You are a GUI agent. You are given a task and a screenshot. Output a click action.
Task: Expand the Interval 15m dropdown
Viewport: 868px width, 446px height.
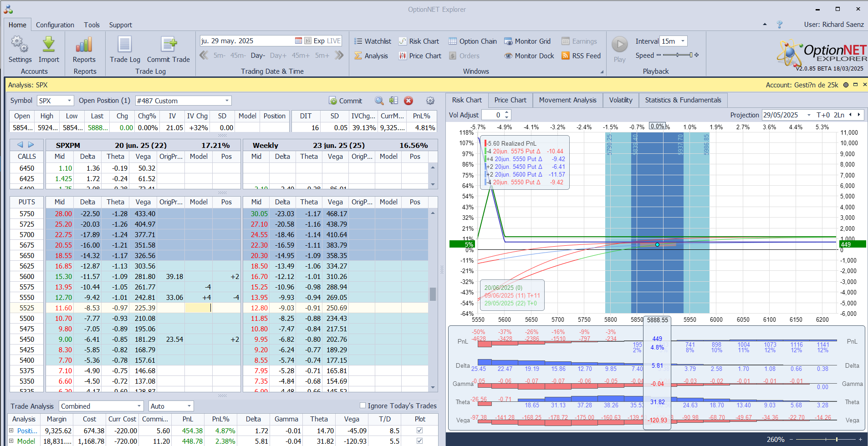pos(683,41)
